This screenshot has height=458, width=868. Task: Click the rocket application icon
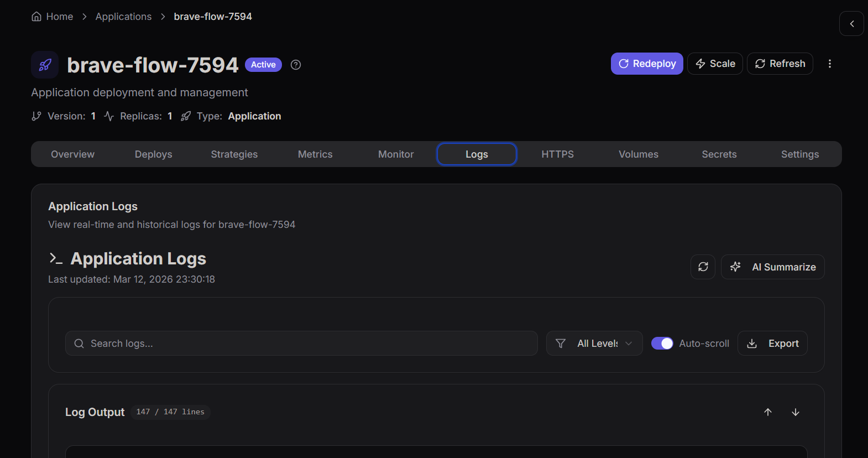pos(45,65)
